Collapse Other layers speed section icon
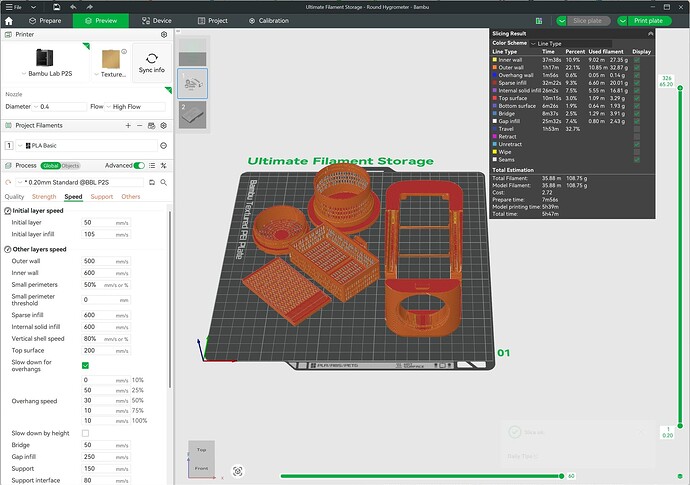690x485 pixels. click(x=7, y=250)
